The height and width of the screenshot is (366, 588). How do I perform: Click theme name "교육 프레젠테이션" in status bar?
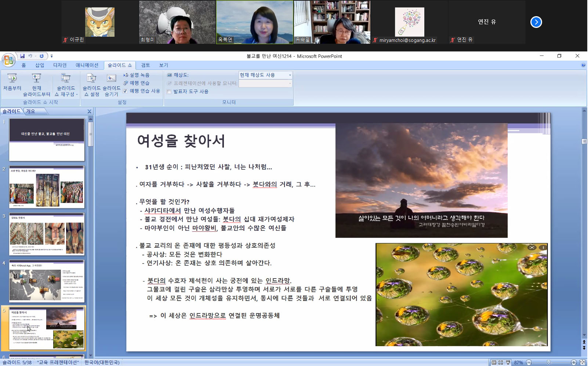coord(58,362)
